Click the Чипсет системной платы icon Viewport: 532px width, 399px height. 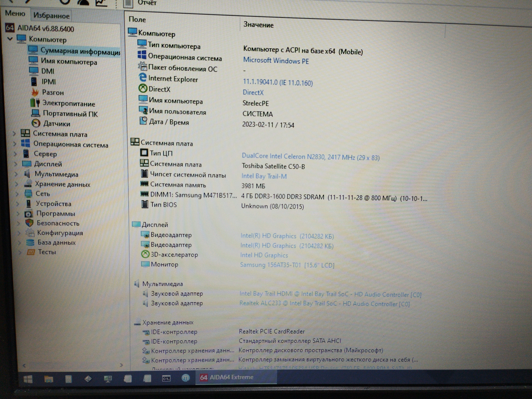(144, 174)
